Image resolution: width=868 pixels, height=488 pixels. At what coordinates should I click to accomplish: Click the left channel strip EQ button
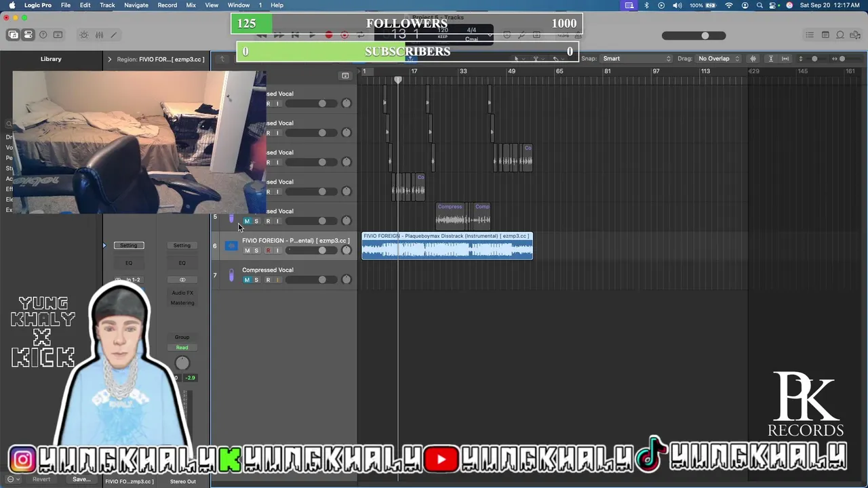(129, 263)
